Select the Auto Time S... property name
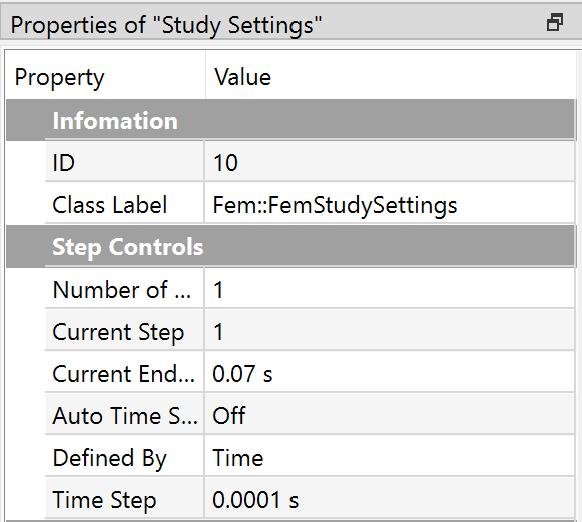Image resolution: width=582 pixels, height=522 pixels. tap(124, 415)
